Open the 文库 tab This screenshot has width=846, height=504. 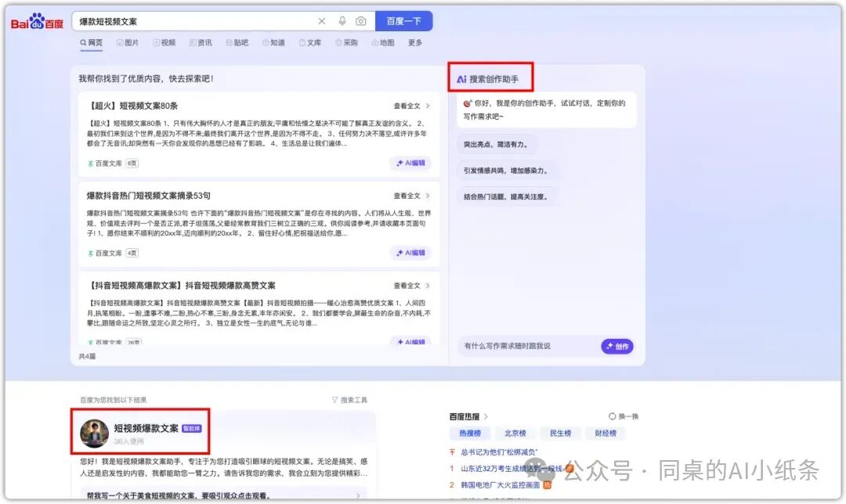click(310, 42)
